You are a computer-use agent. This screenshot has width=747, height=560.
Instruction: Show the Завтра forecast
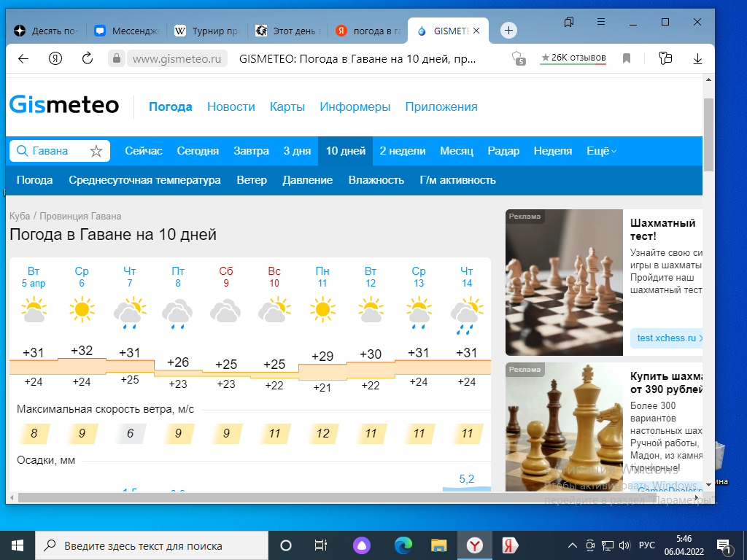tap(251, 151)
